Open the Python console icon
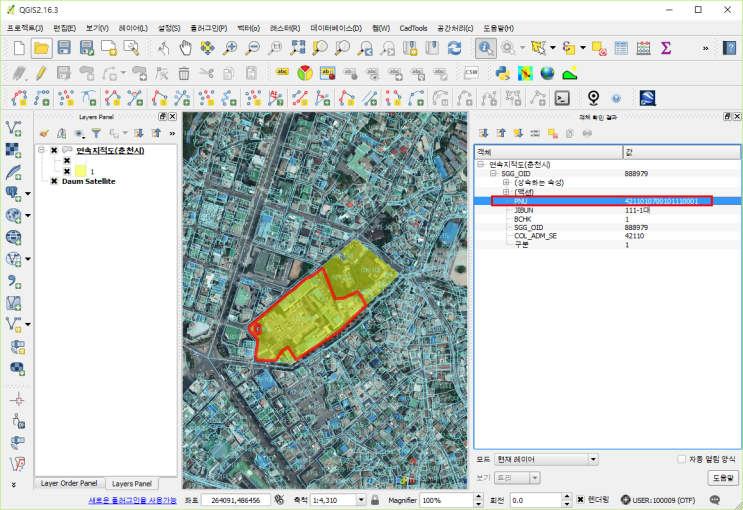This screenshot has width=743, height=510. [x=504, y=73]
